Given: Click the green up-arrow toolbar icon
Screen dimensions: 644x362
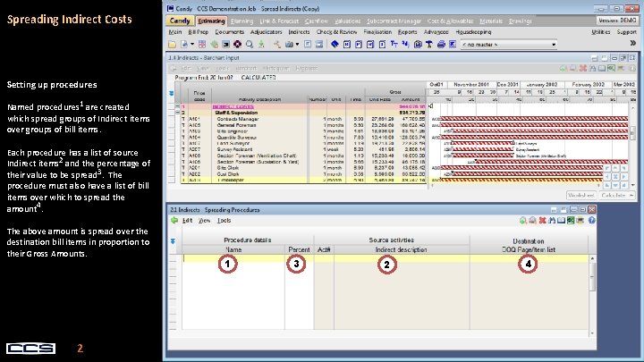Looking at the screenshot, I should pos(261,45).
